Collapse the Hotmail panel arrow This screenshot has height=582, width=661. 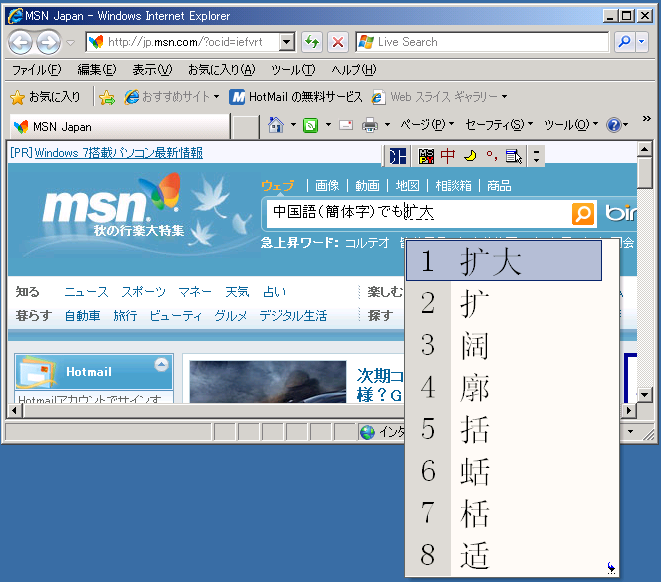tap(161, 365)
